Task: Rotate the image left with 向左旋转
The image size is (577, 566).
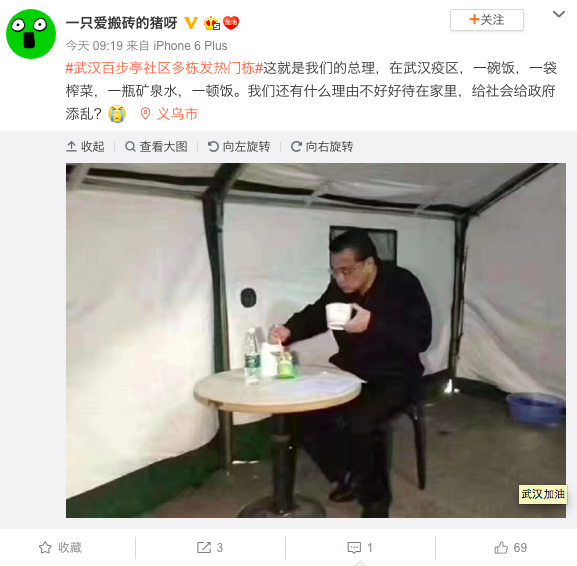Action: click(239, 146)
